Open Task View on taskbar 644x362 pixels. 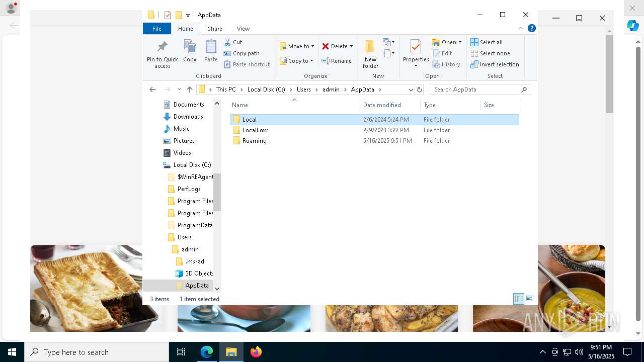[181, 352]
